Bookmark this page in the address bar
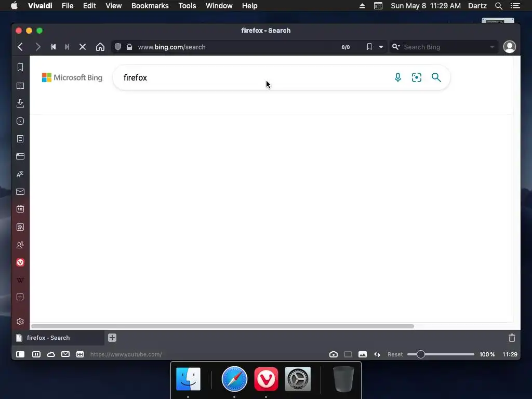 (369, 47)
